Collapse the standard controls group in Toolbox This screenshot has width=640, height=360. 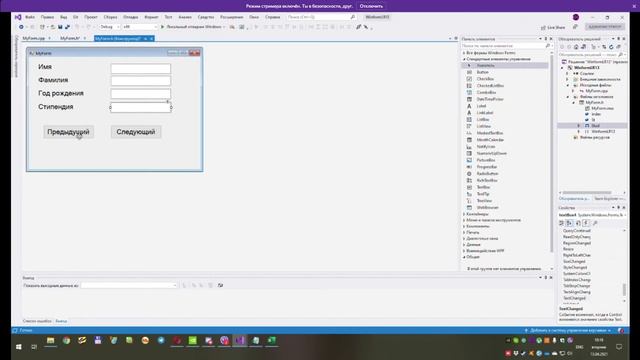tap(464, 59)
